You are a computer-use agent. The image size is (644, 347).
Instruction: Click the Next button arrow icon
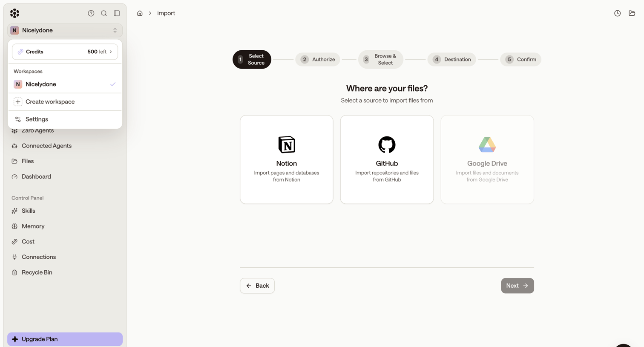pos(526,286)
